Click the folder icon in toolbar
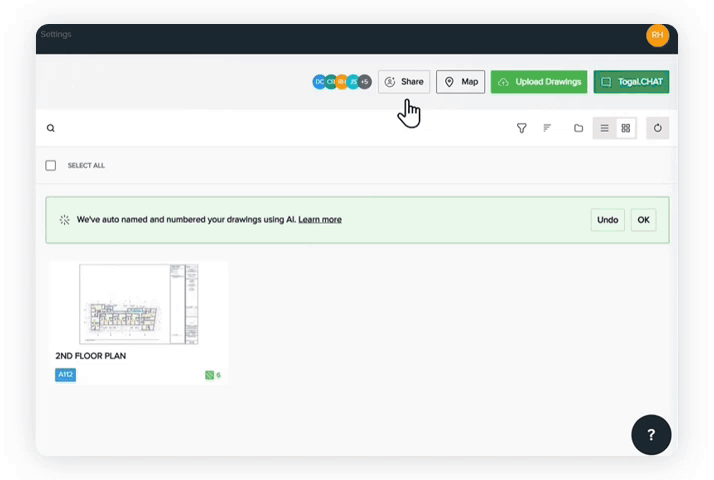 pyautogui.click(x=578, y=128)
